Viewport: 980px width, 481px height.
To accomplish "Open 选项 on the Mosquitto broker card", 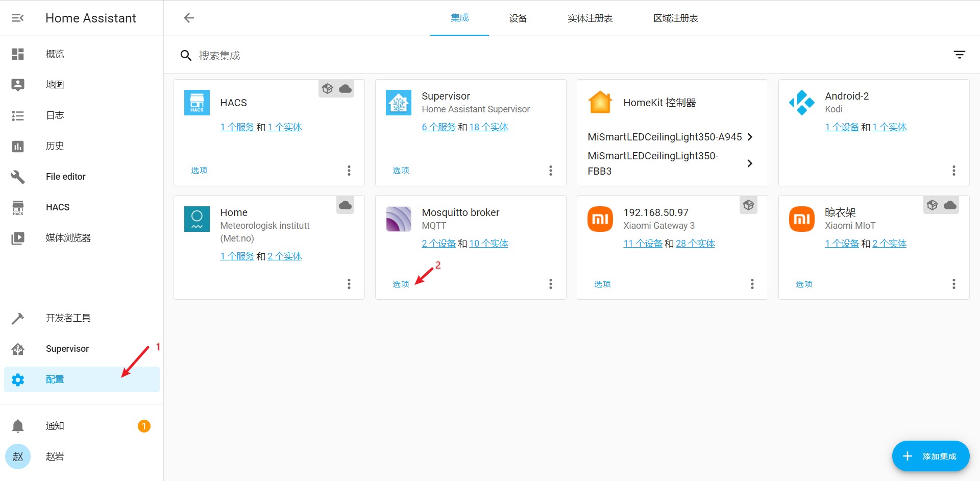I will tap(400, 284).
